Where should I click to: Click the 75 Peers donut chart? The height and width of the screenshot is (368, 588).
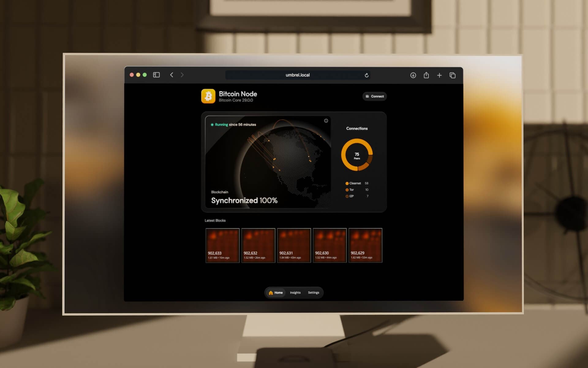click(x=357, y=155)
